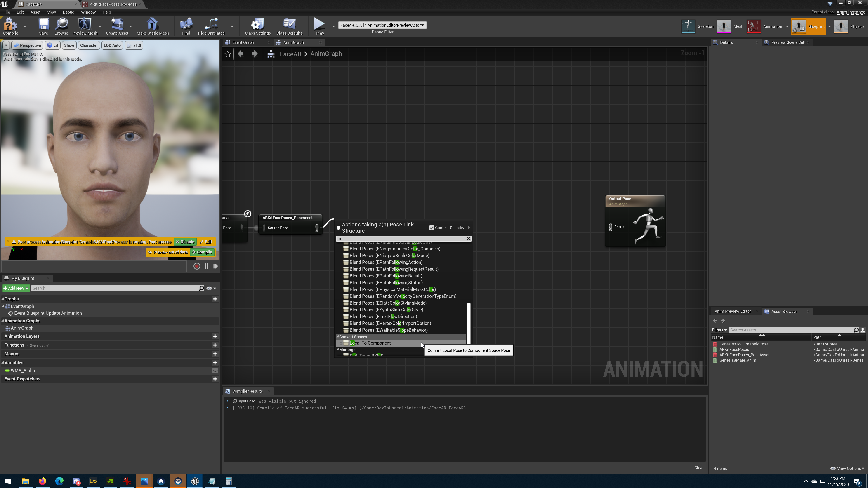Click the playback speed x1.0 control
This screenshot has height=488, width=868.
(134, 45)
